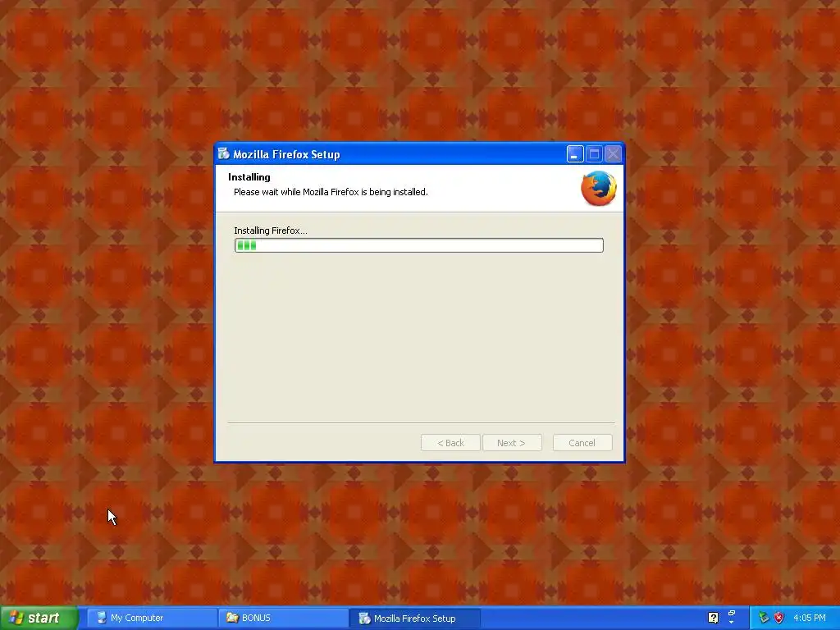
Task: Click the 4:05 PM system clock
Action: coord(810,618)
